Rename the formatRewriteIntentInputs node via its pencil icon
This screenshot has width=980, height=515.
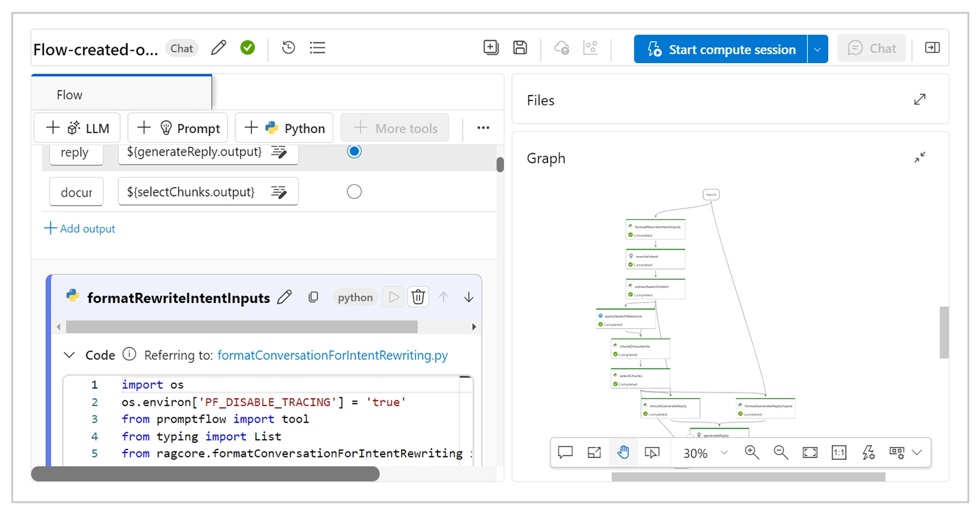[284, 298]
